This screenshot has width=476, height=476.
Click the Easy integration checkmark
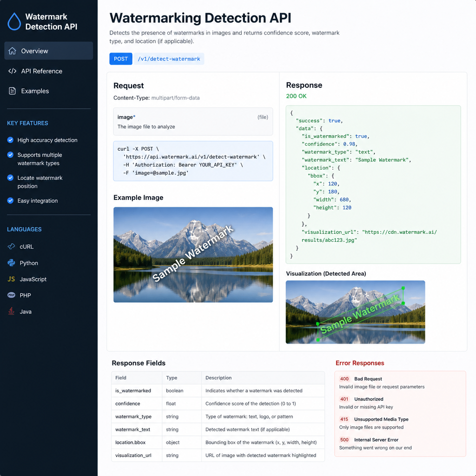(x=10, y=200)
